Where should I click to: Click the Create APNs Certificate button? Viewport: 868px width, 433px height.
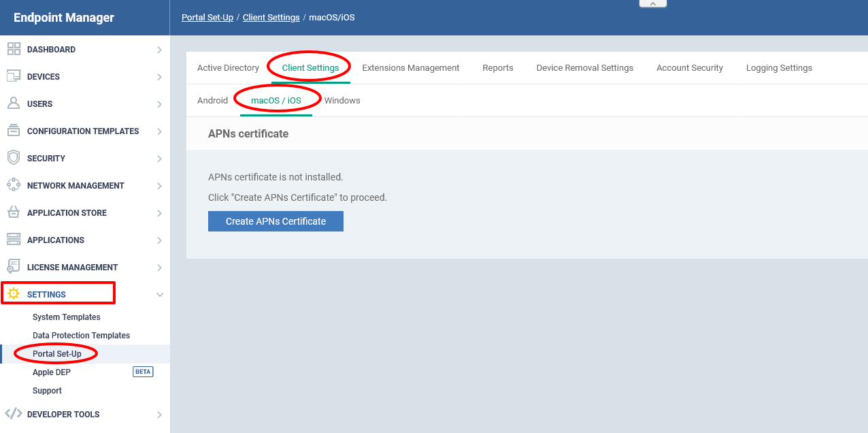[276, 221]
